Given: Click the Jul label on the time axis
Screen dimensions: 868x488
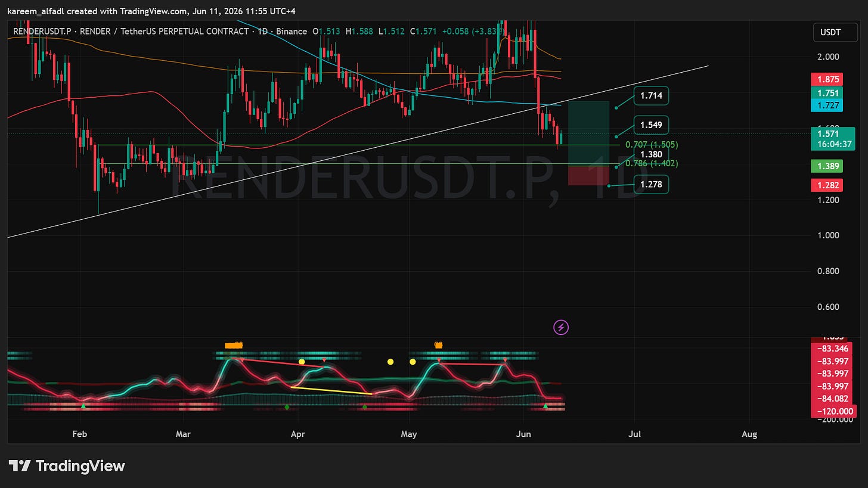Looking at the screenshot, I should (x=634, y=434).
